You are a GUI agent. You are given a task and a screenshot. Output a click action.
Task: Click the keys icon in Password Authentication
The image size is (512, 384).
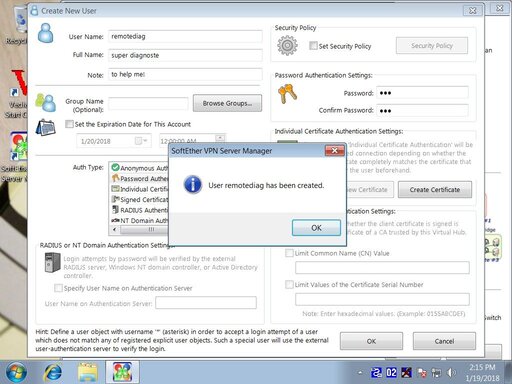tap(287, 94)
